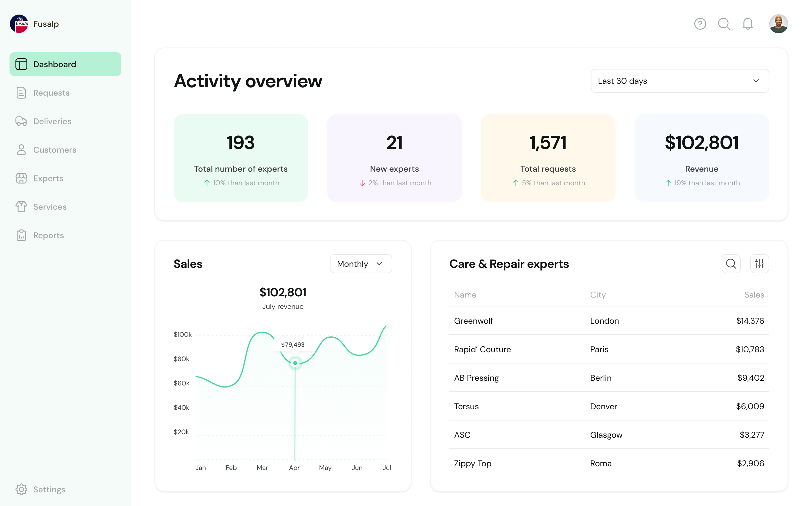Click the $79,493 data point on the Sales chart
The height and width of the screenshot is (506, 812).
[295, 363]
